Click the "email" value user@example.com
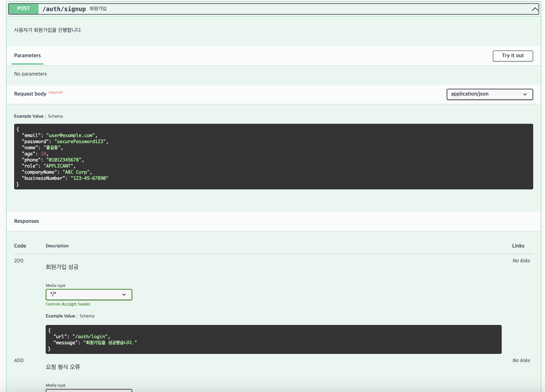Screen dimensions: 545x392 (70, 135)
